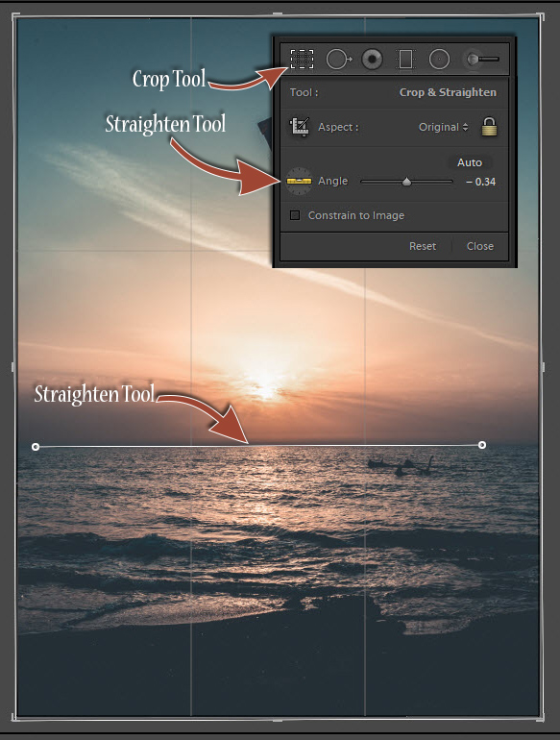Select the Crop Overlay tool icon
The width and height of the screenshot is (560, 740).
pyautogui.click(x=302, y=59)
